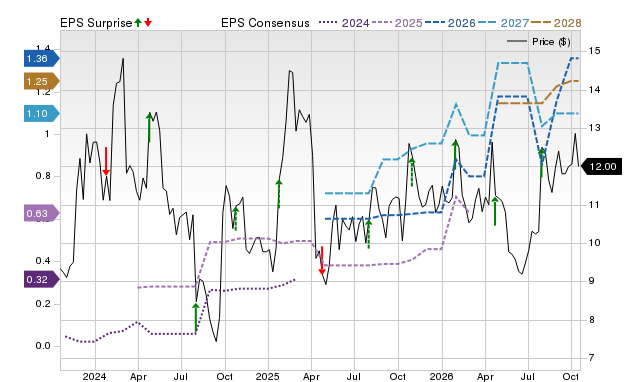Click the green surprise arrow after April 2024

click(149, 128)
